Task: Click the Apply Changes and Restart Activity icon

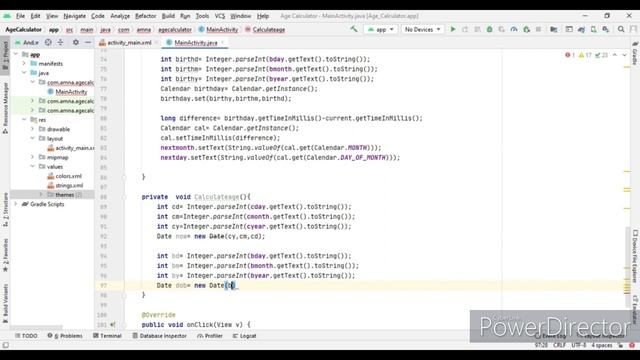Action: (x=465, y=29)
